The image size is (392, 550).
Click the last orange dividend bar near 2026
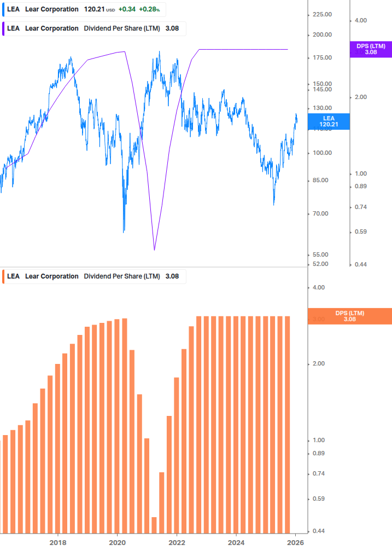coord(288,425)
